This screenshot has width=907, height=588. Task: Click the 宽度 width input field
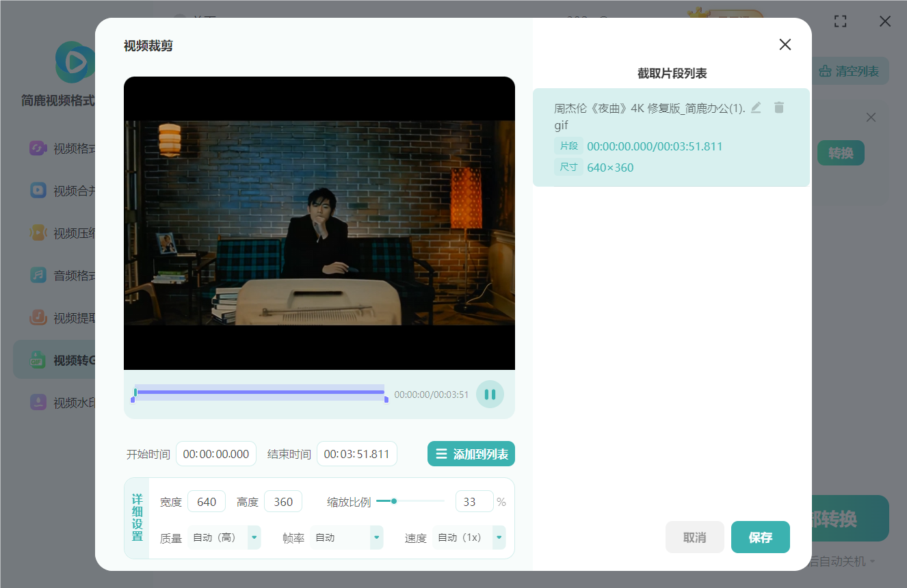coord(207,502)
